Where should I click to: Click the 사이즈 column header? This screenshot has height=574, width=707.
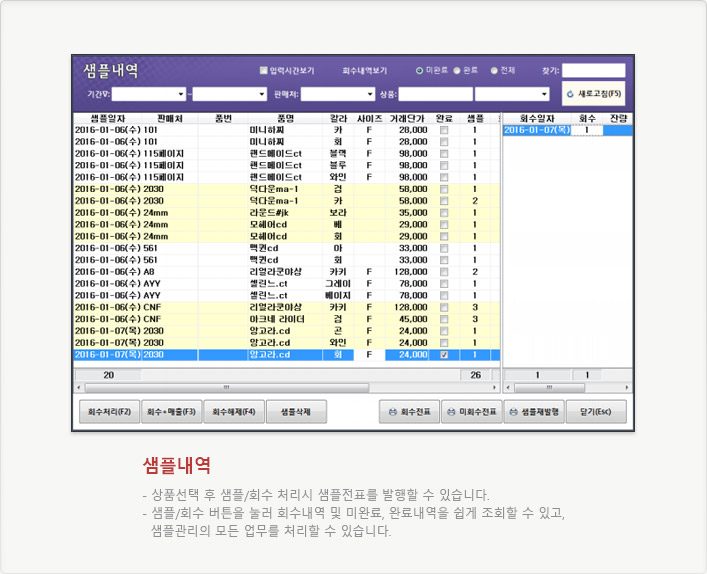coord(369,119)
